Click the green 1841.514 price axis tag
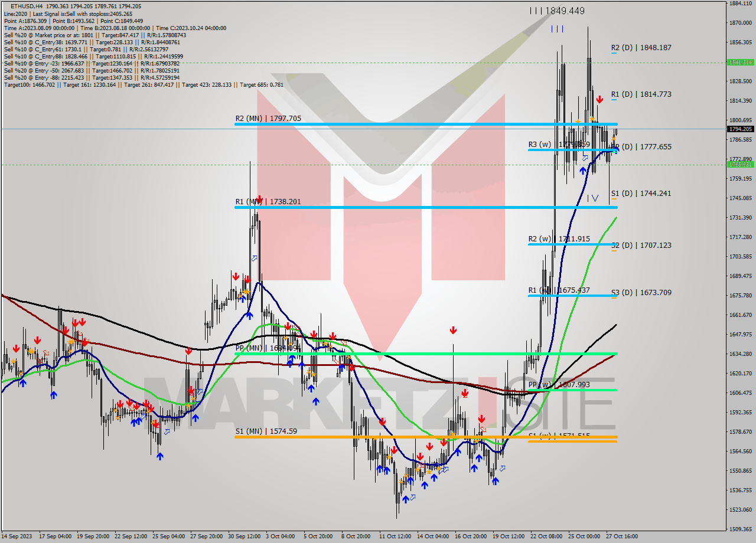The width and height of the screenshot is (756, 543). click(x=740, y=62)
